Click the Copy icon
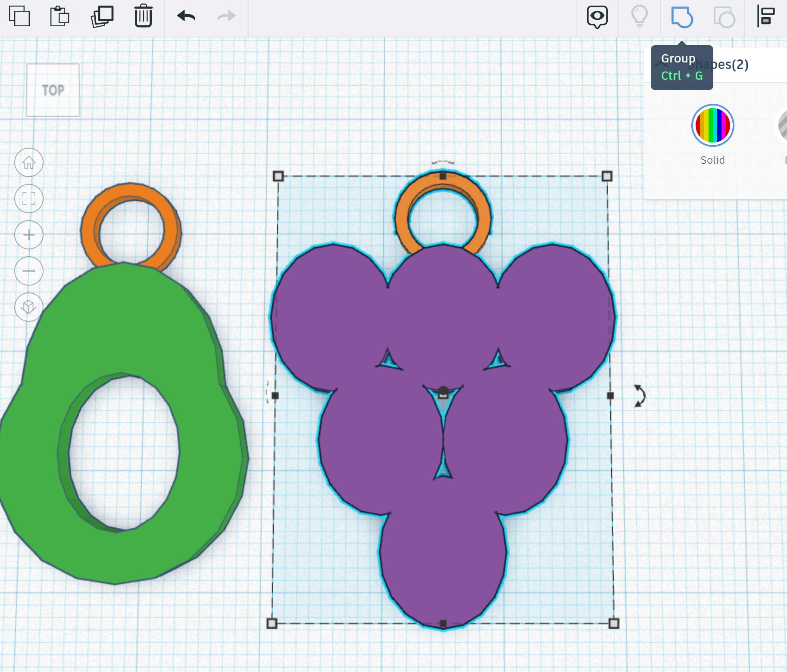The width and height of the screenshot is (787, 672). (x=20, y=16)
